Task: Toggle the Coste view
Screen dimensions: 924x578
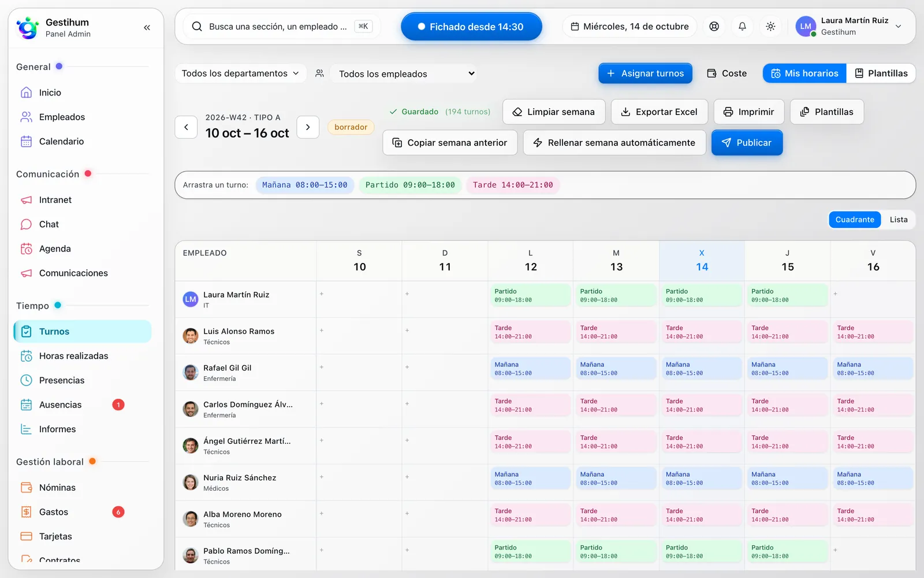Action: click(727, 73)
